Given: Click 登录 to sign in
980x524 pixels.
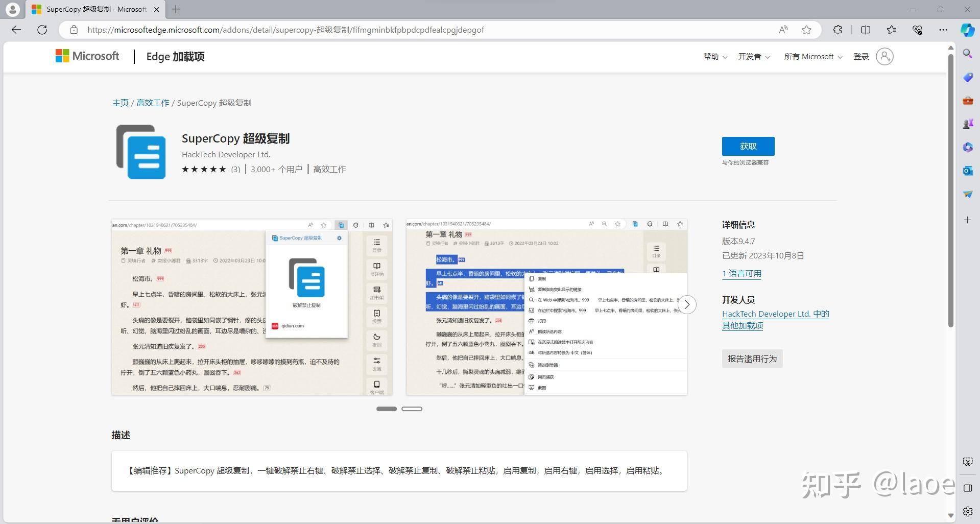Looking at the screenshot, I should point(861,57).
